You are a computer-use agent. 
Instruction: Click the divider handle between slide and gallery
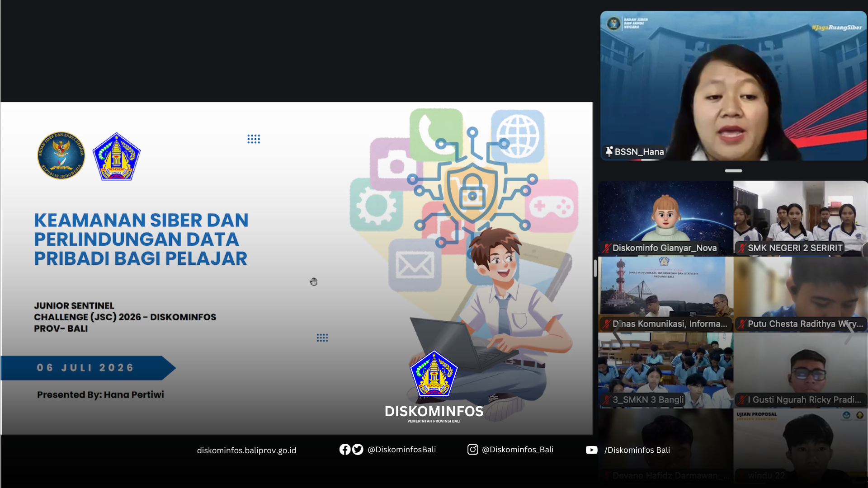tap(595, 268)
